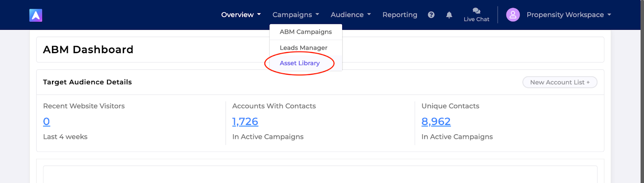The image size is (644, 183).
Task: Open the notifications bell
Action: pyautogui.click(x=449, y=15)
